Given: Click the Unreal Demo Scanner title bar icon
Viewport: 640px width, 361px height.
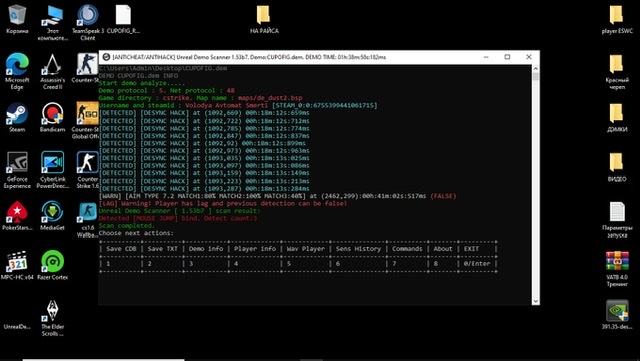Looking at the screenshot, I should 106,57.
